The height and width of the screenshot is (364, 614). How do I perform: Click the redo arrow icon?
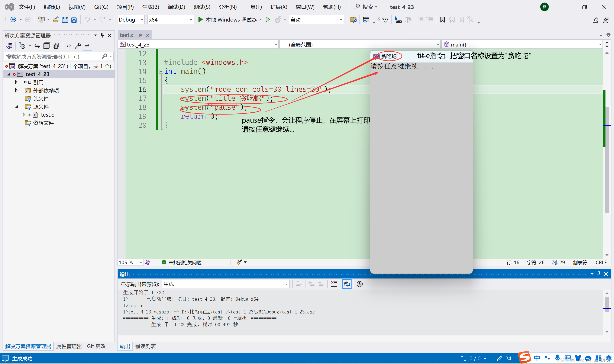pyautogui.click(x=102, y=20)
